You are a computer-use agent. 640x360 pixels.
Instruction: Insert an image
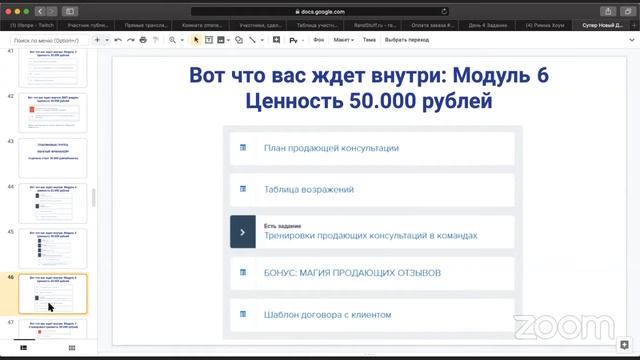point(221,40)
